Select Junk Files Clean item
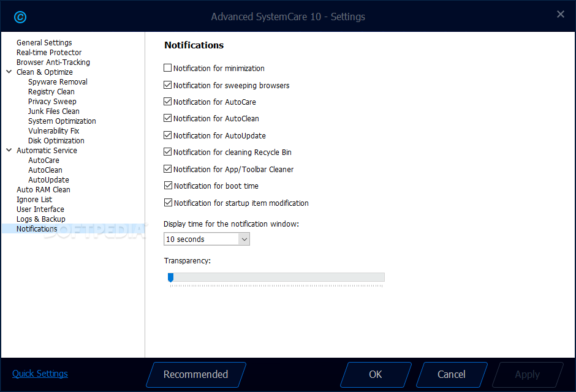This screenshot has height=392, width=576. tap(54, 111)
